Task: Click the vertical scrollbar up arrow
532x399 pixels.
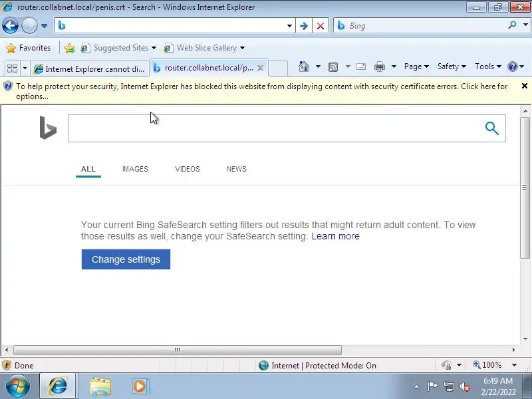Action: coord(525,111)
